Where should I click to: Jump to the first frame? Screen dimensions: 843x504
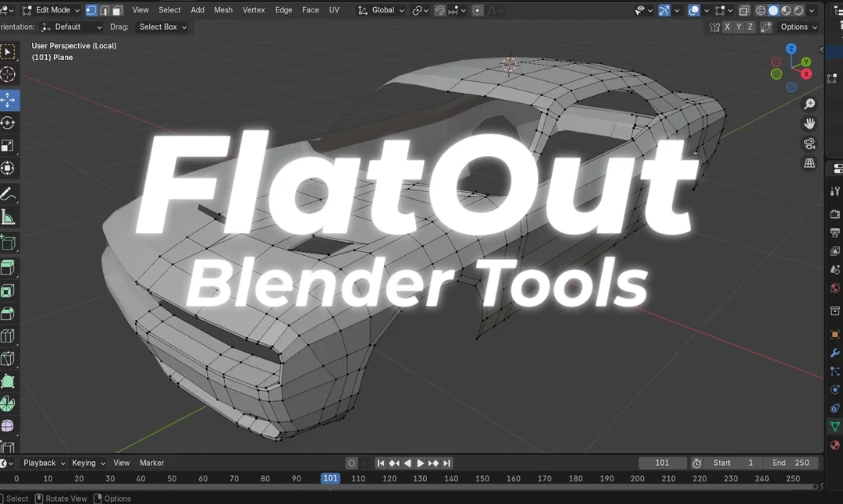point(381,463)
